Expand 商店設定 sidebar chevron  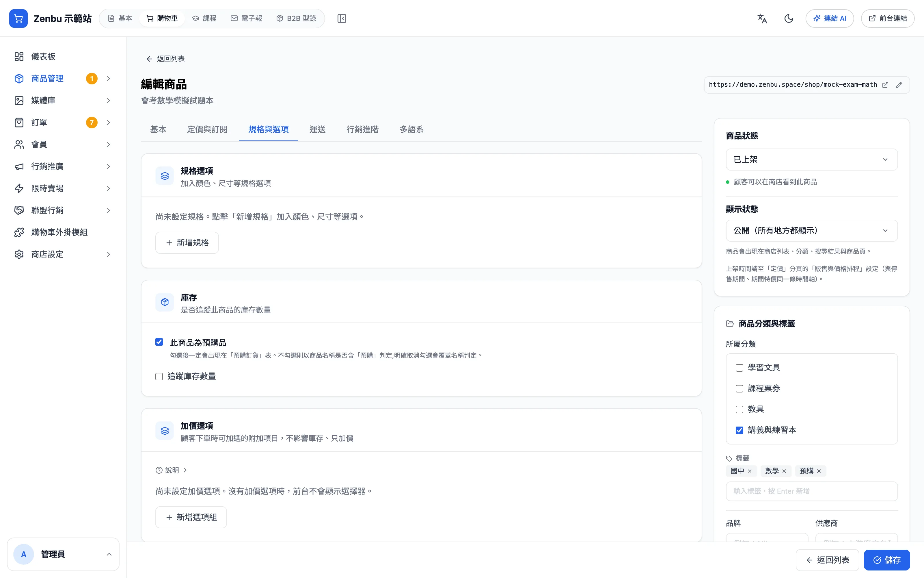pyautogui.click(x=109, y=255)
